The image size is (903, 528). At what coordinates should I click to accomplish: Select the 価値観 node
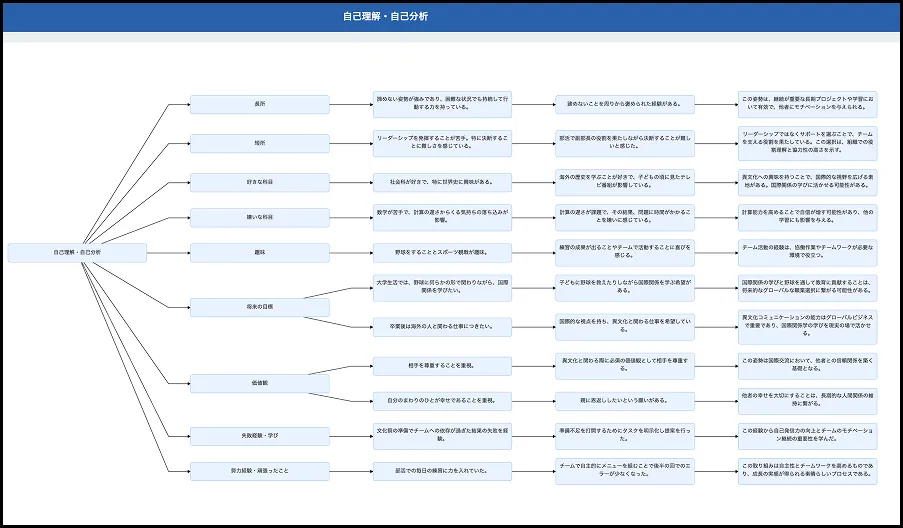click(x=260, y=383)
